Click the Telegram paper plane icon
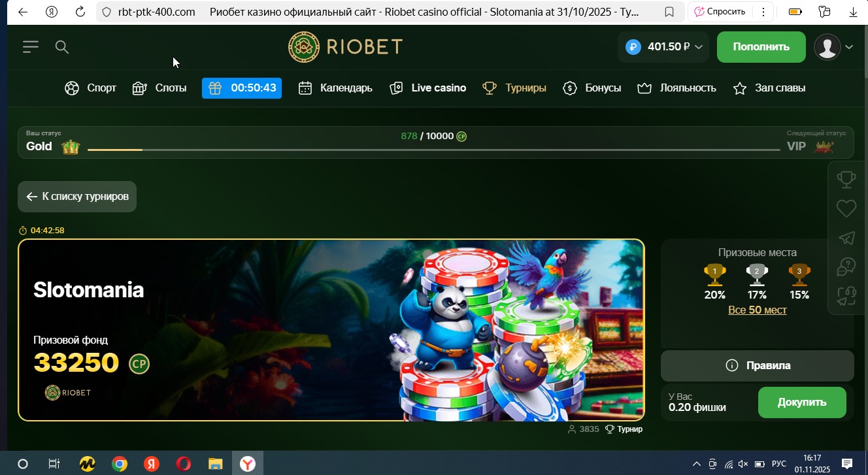The height and width of the screenshot is (475, 868). click(x=846, y=238)
